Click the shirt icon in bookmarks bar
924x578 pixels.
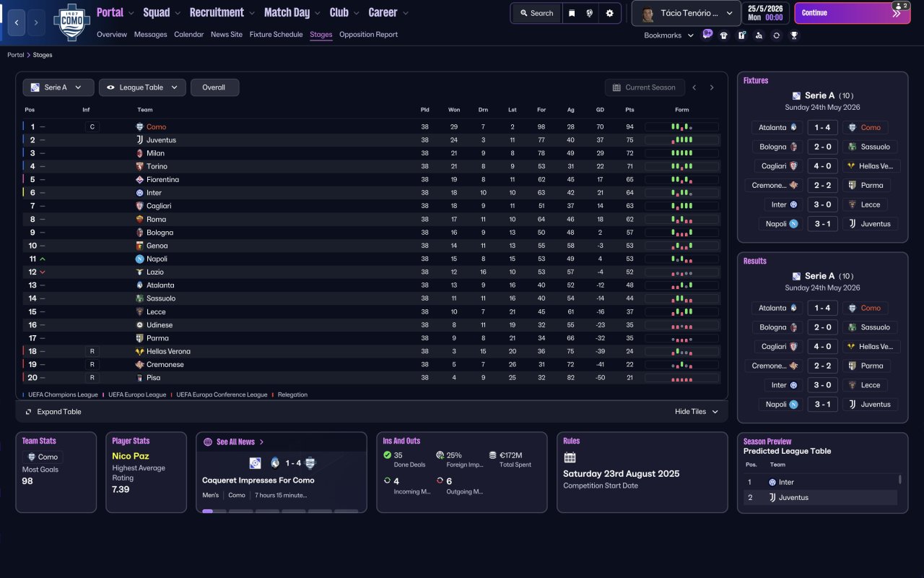[x=724, y=35]
